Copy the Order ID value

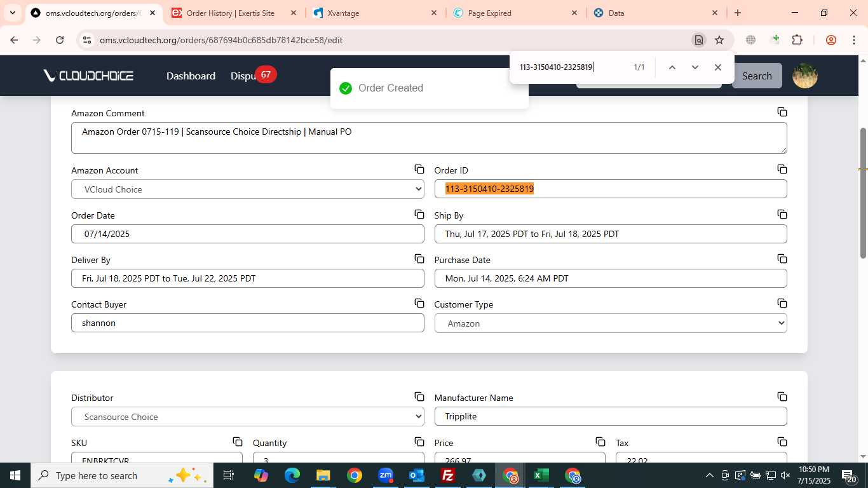coord(782,170)
